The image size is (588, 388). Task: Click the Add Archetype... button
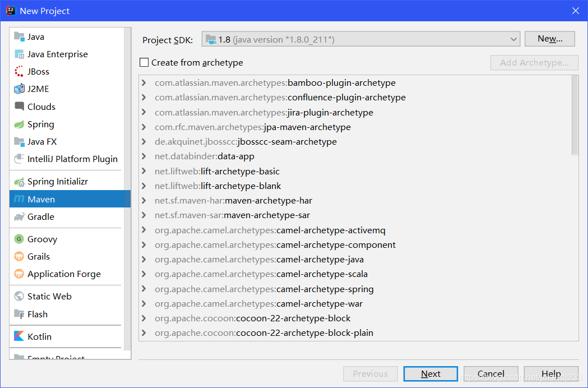534,63
